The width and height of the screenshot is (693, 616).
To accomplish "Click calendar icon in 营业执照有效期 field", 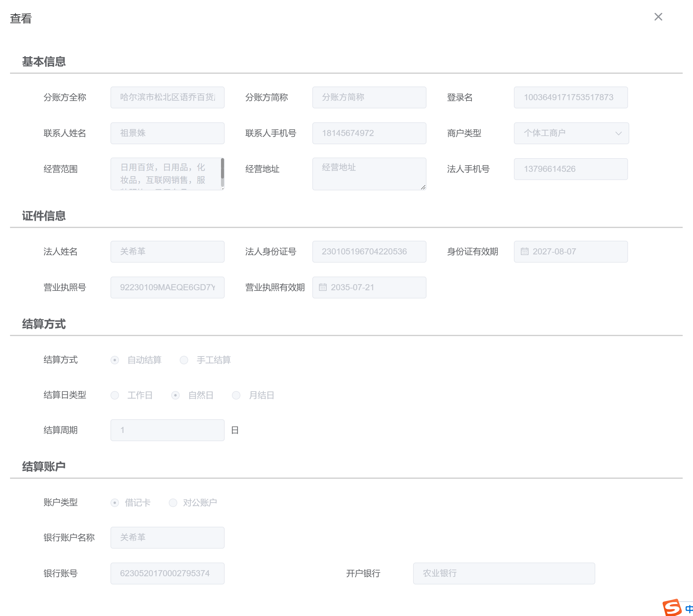I will 322,288.
